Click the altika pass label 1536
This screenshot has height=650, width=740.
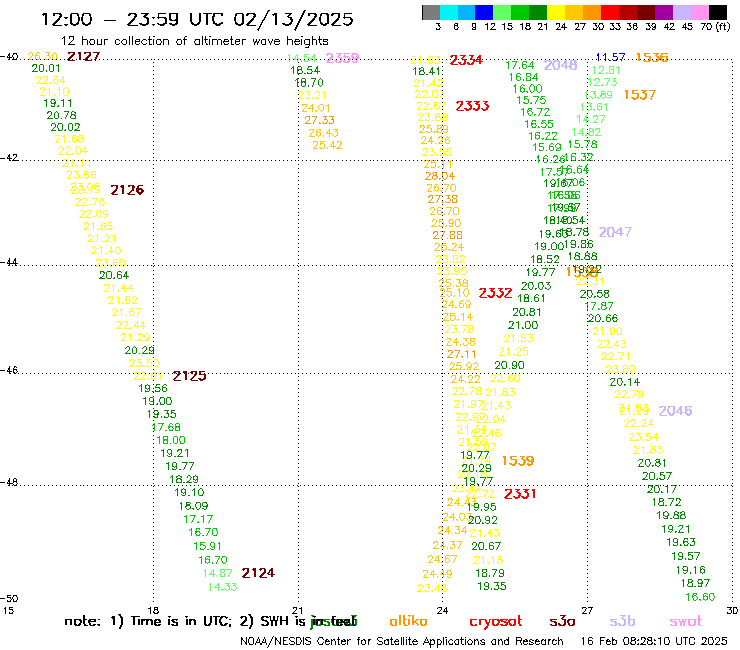[x=652, y=58]
